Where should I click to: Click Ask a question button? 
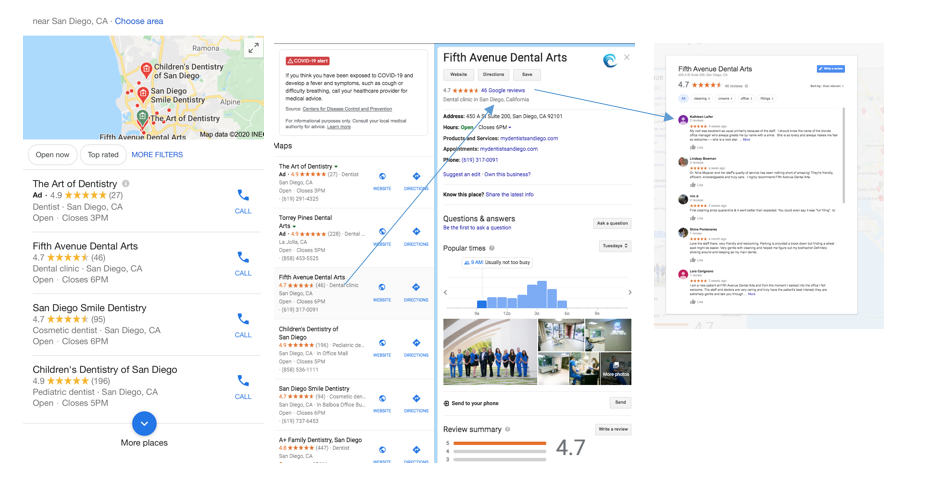(612, 224)
